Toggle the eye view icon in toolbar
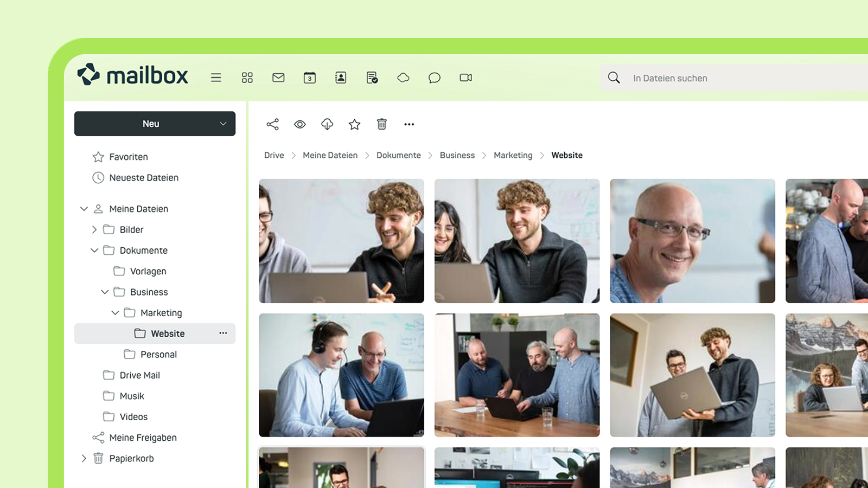Viewport: 868px width, 488px height. click(x=300, y=124)
